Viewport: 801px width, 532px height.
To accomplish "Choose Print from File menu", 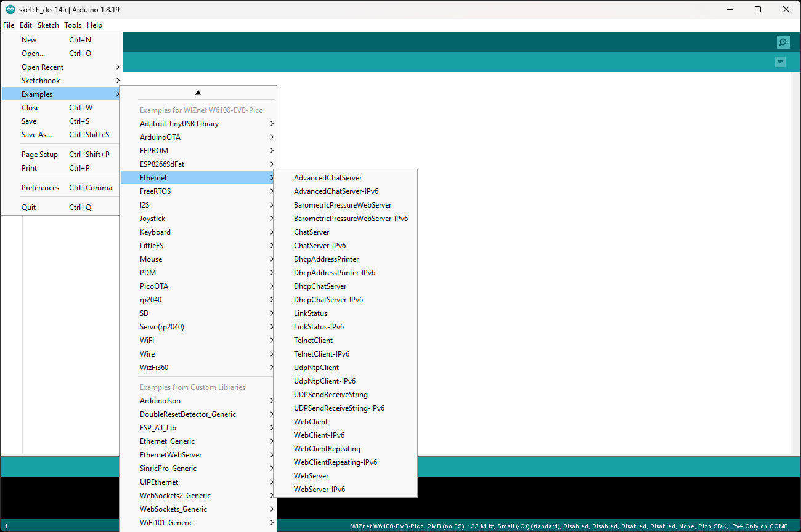I will coord(62,168).
